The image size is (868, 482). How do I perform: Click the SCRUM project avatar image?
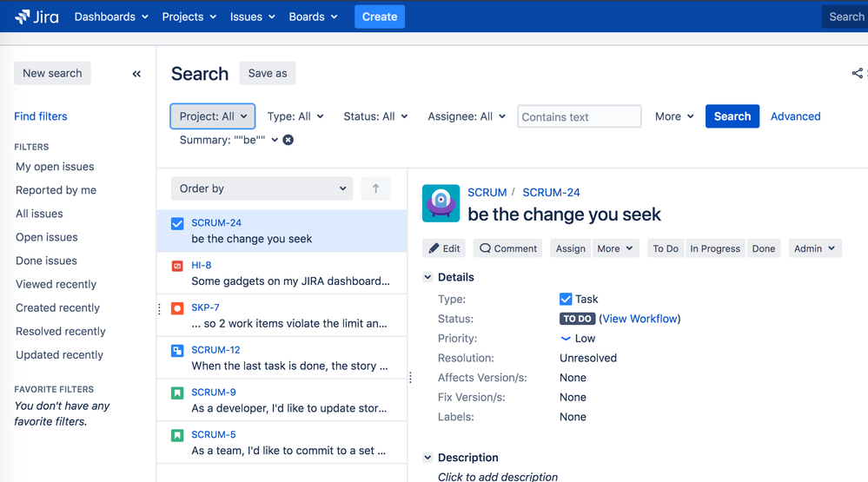tap(441, 203)
